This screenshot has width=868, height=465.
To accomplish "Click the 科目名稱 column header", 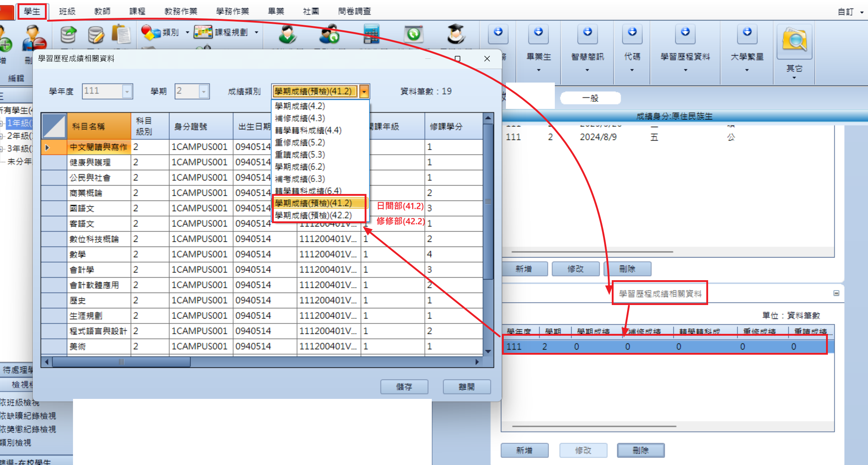I will [99, 126].
